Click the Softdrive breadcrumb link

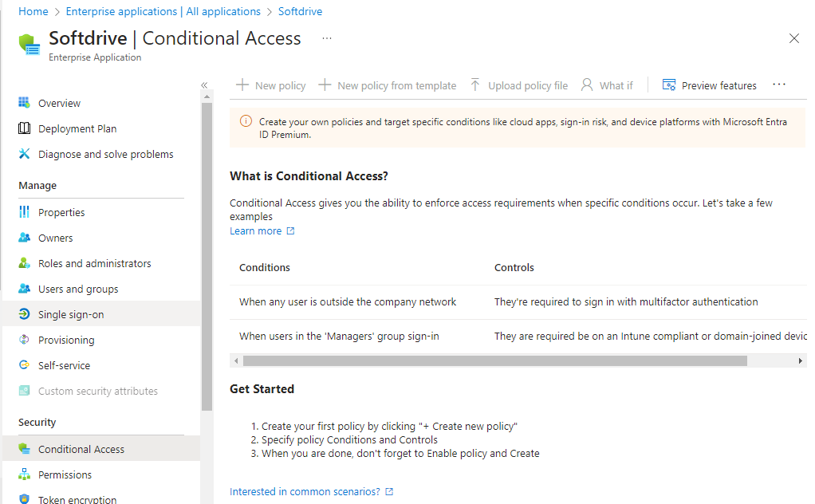(x=300, y=11)
